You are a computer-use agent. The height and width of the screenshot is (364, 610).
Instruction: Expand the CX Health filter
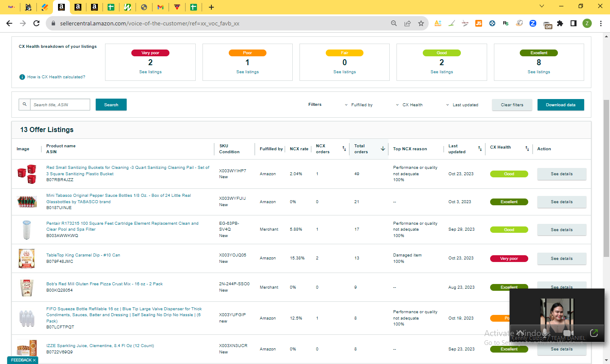(409, 105)
